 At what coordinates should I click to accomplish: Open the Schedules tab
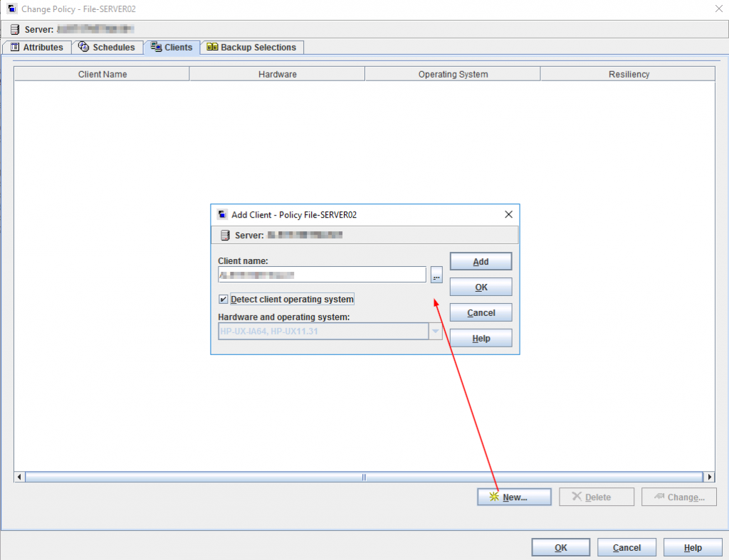click(107, 48)
